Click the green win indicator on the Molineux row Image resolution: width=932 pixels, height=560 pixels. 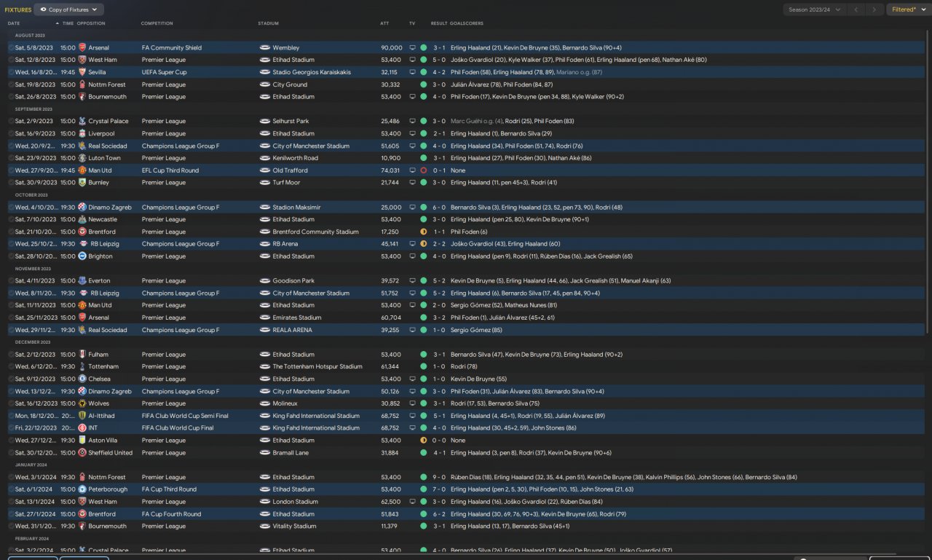coord(423,403)
